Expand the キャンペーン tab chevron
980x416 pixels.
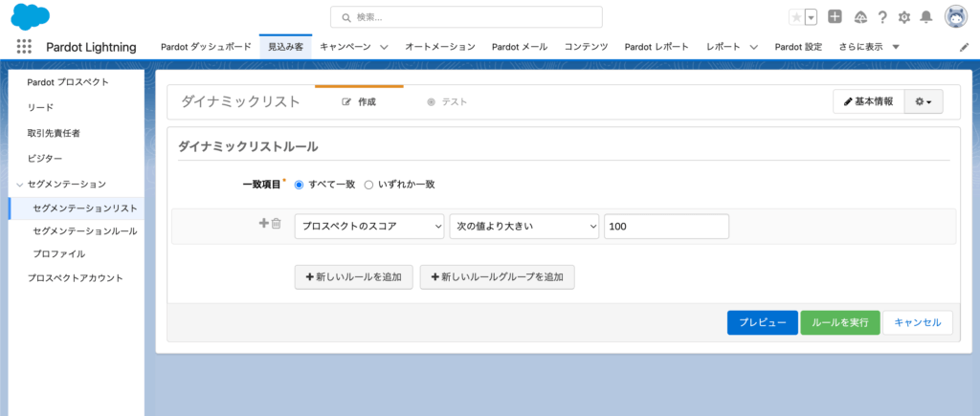384,47
